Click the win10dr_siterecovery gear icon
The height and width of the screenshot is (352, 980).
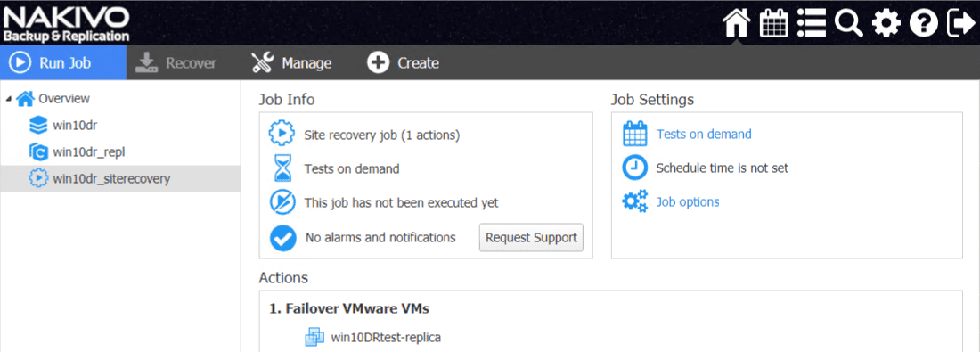click(x=38, y=178)
